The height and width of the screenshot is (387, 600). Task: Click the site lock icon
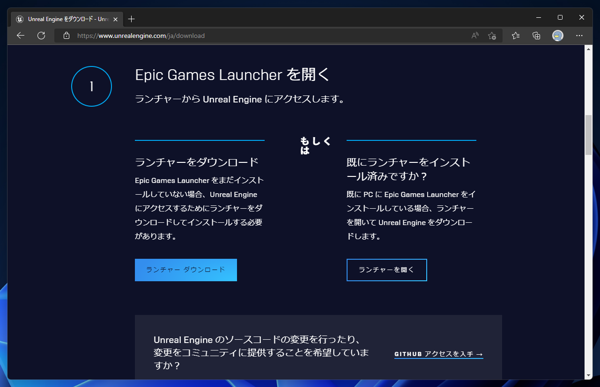[67, 36]
